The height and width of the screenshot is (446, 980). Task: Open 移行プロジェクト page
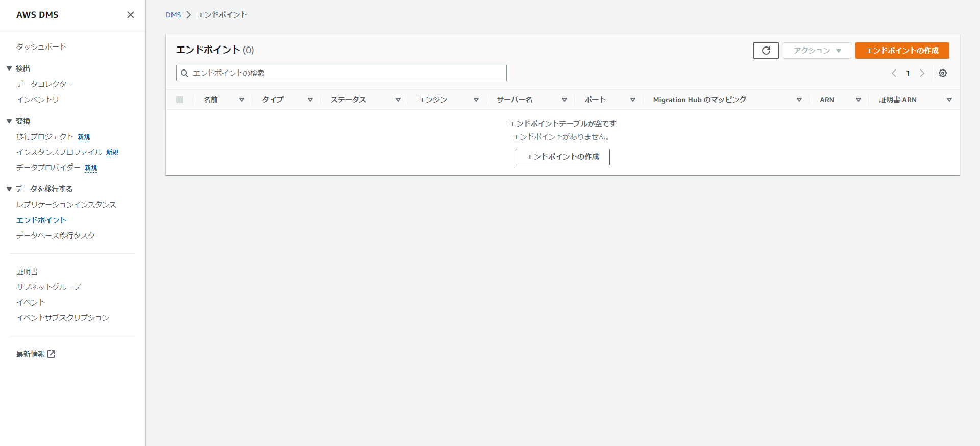45,137
